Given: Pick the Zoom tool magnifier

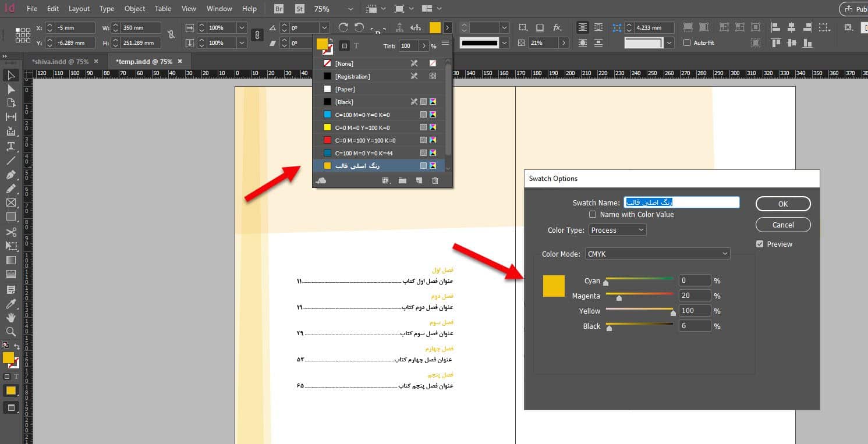Looking at the screenshot, I should [x=10, y=332].
